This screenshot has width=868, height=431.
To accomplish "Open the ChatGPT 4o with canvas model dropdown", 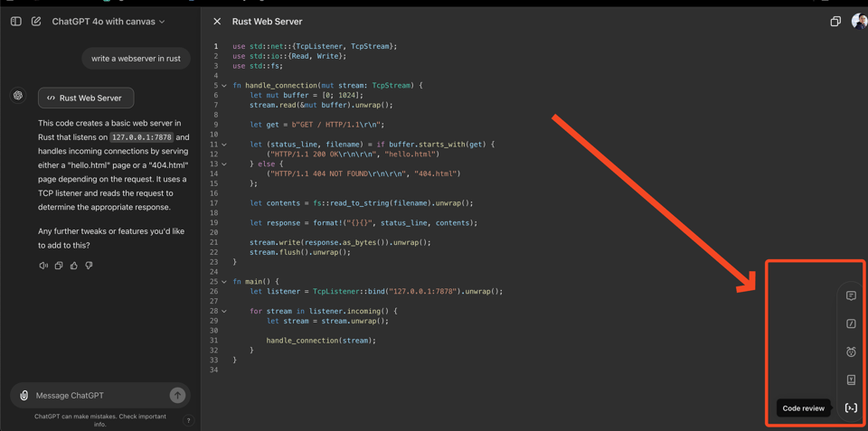I will tap(108, 22).
